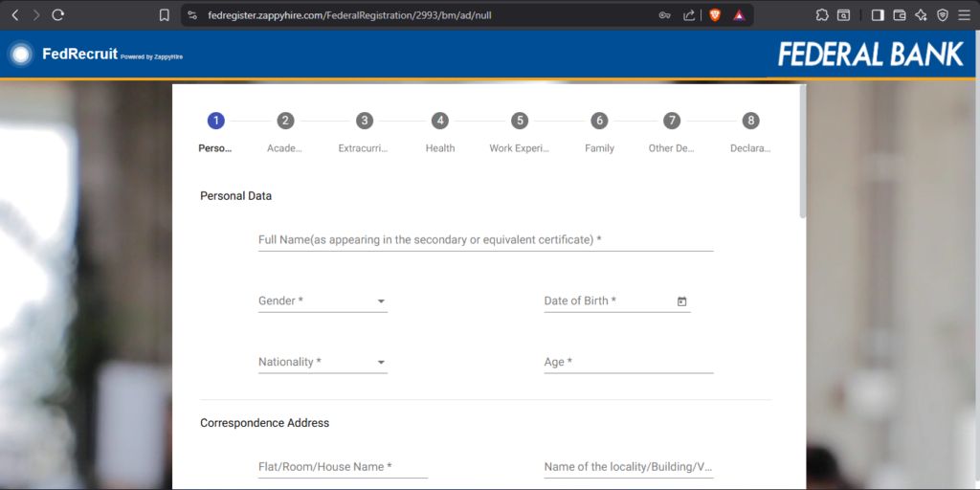Click the share page icon in address bar
Viewport: 980px width, 490px height.
coord(689,15)
